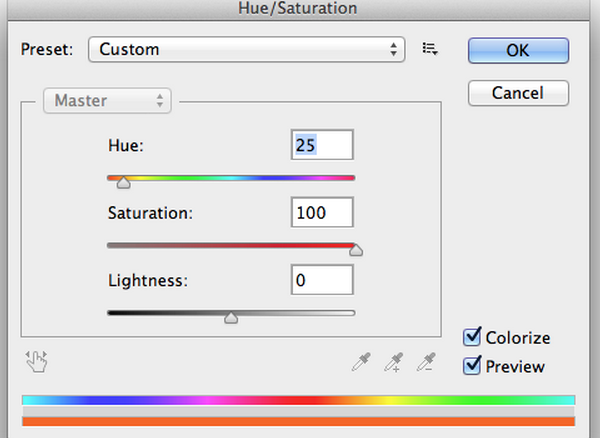Toggle the Colorize checkbox
This screenshot has height=438, width=600.
click(473, 338)
